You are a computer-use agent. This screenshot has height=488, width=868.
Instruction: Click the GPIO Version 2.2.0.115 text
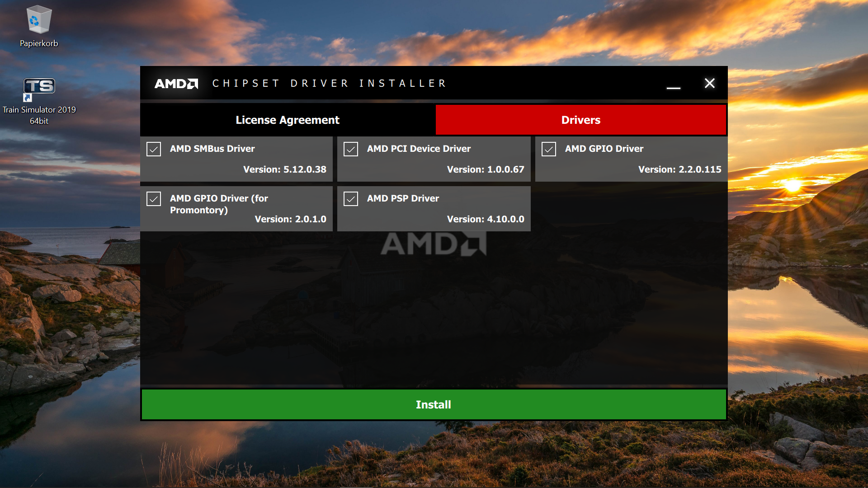pyautogui.click(x=679, y=169)
